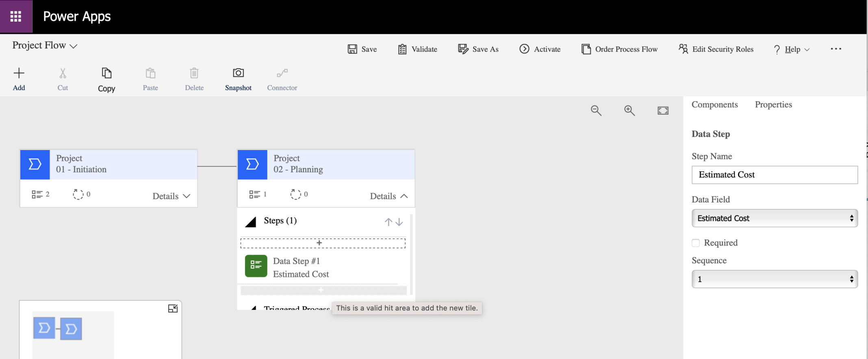The width and height of the screenshot is (868, 359).
Task: Click the Add toolbar icon
Action: click(19, 73)
